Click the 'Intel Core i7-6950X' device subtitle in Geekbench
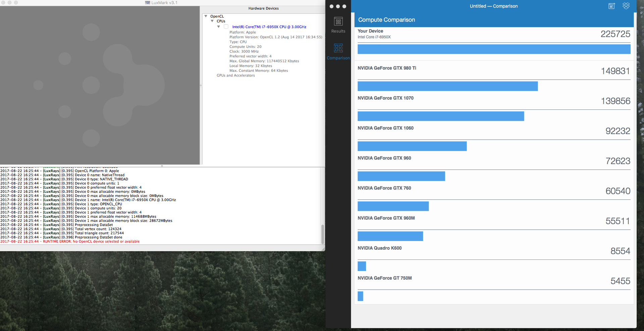 (x=374, y=37)
